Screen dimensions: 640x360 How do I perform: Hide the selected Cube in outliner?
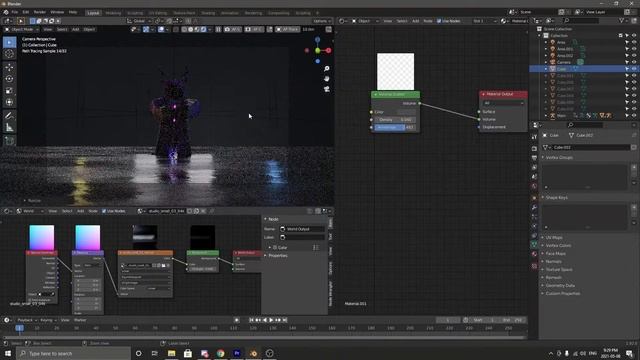[634, 69]
